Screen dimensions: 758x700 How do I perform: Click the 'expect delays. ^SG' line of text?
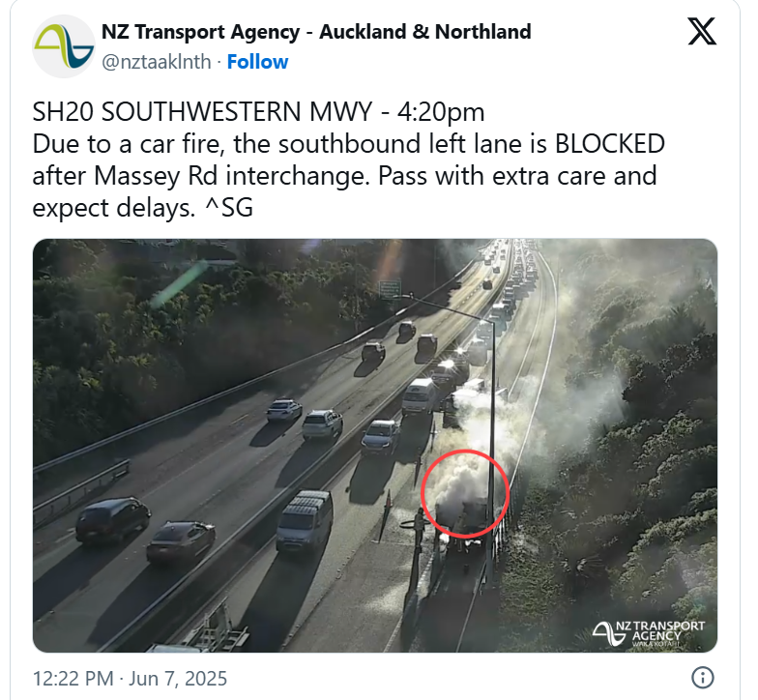(x=143, y=208)
